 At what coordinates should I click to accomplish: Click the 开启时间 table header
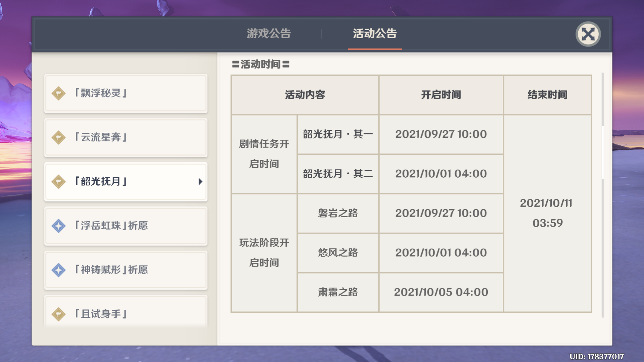pos(441,95)
